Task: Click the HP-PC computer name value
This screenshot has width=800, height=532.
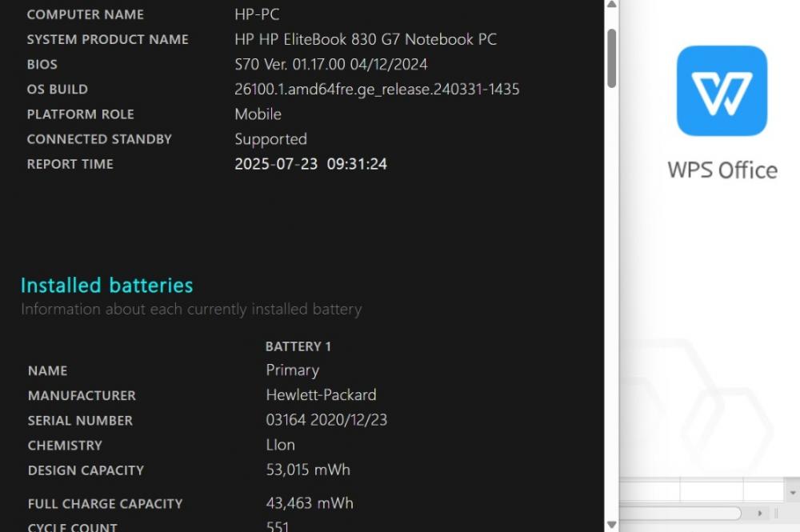Action: click(x=257, y=14)
